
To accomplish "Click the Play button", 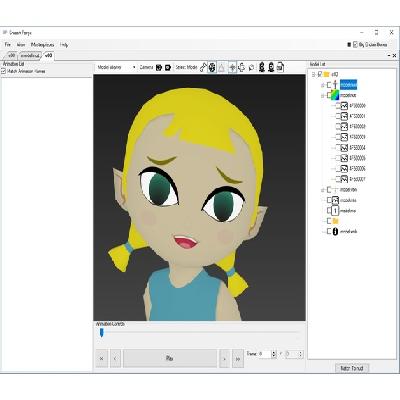I will 170,358.
